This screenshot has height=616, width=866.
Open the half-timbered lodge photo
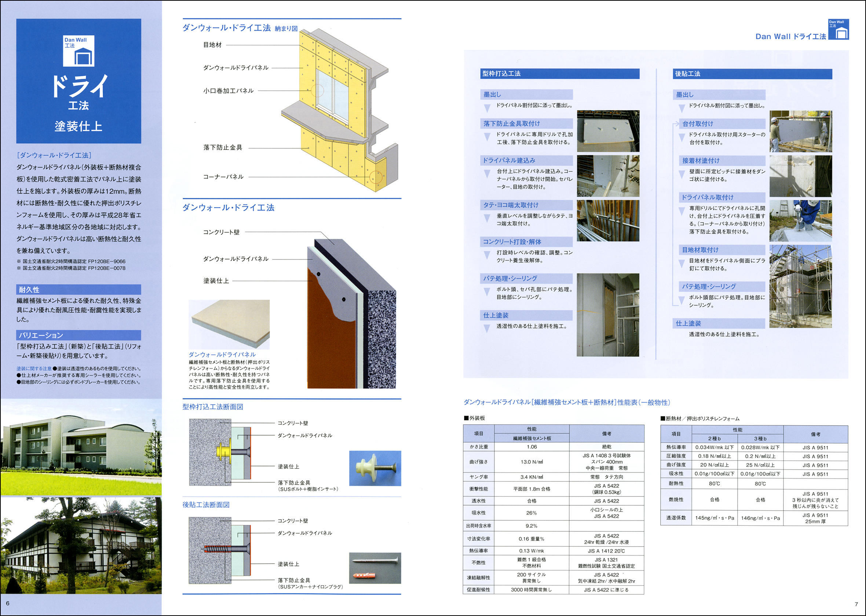pyautogui.click(x=81, y=546)
